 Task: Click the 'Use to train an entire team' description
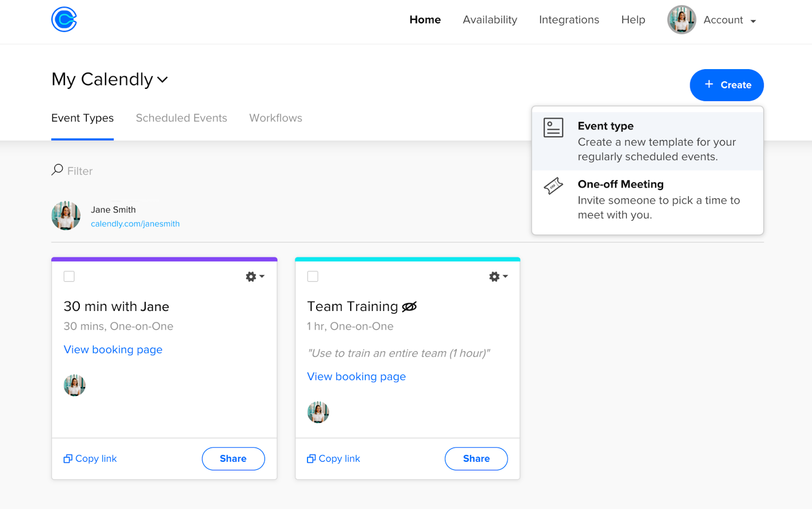coord(399,353)
